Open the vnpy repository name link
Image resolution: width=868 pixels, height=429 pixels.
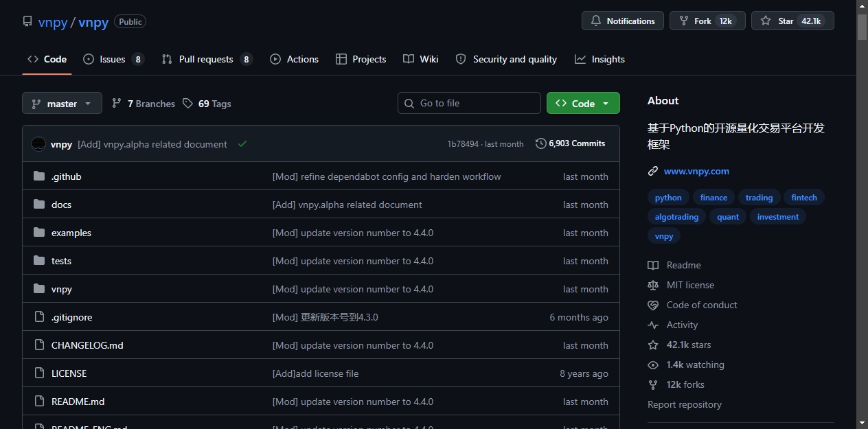(93, 22)
